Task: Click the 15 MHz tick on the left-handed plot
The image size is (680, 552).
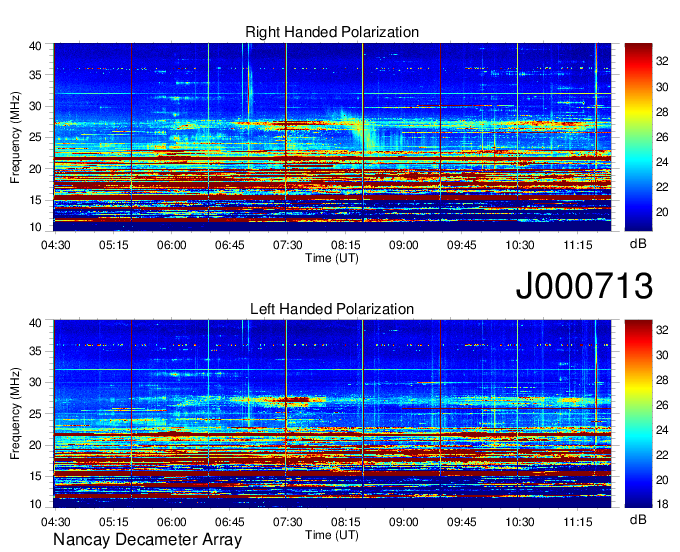Action: tap(35, 477)
